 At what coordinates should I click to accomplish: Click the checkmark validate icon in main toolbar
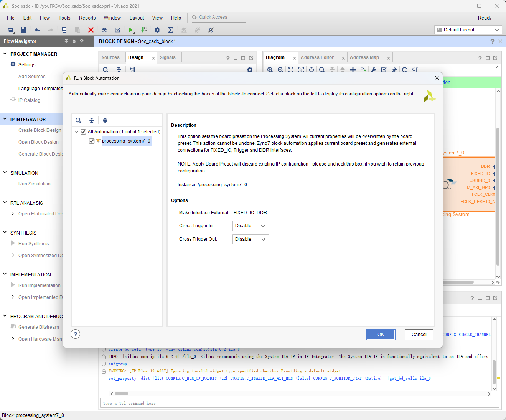118,30
